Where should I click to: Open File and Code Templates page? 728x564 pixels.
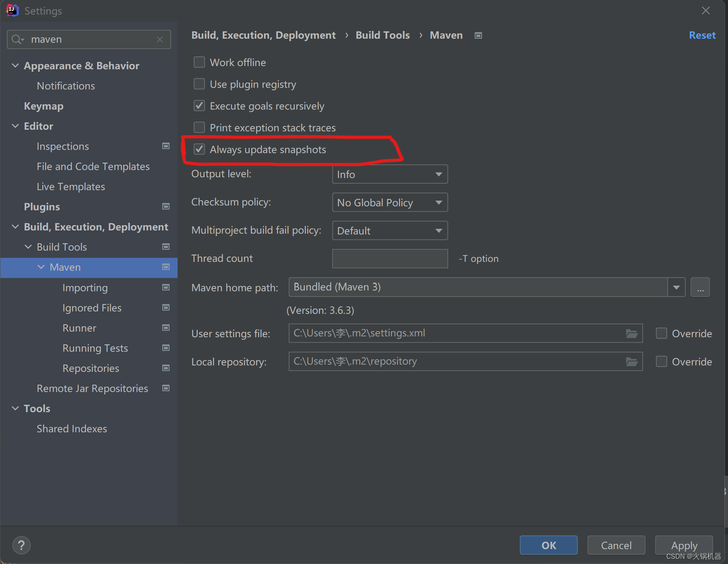[93, 166]
